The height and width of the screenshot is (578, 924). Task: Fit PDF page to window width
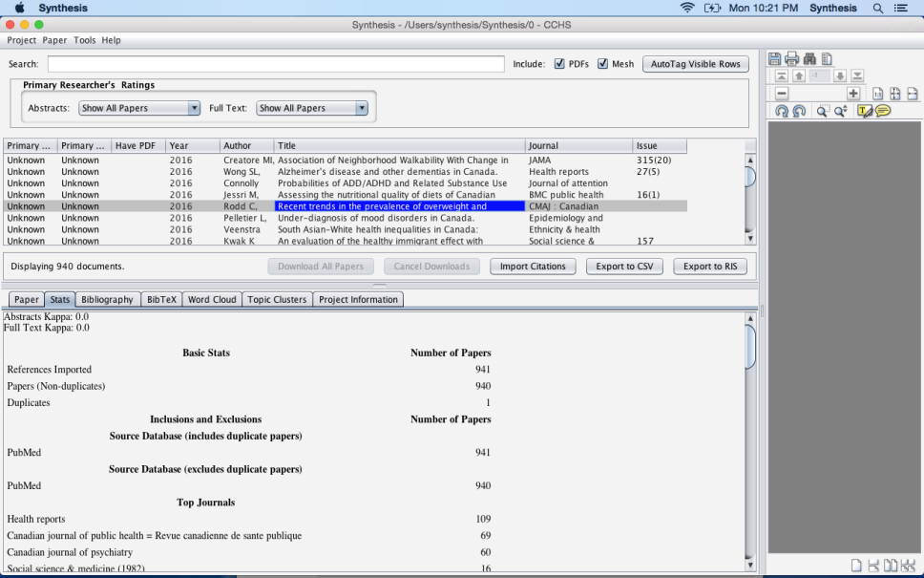913,94
